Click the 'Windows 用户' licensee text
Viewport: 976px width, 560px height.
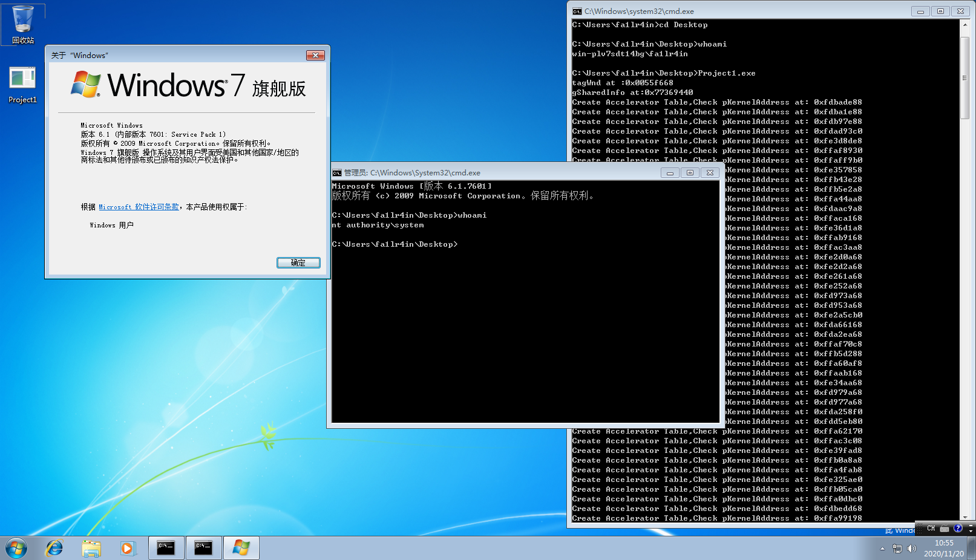[x=111, y=225]
